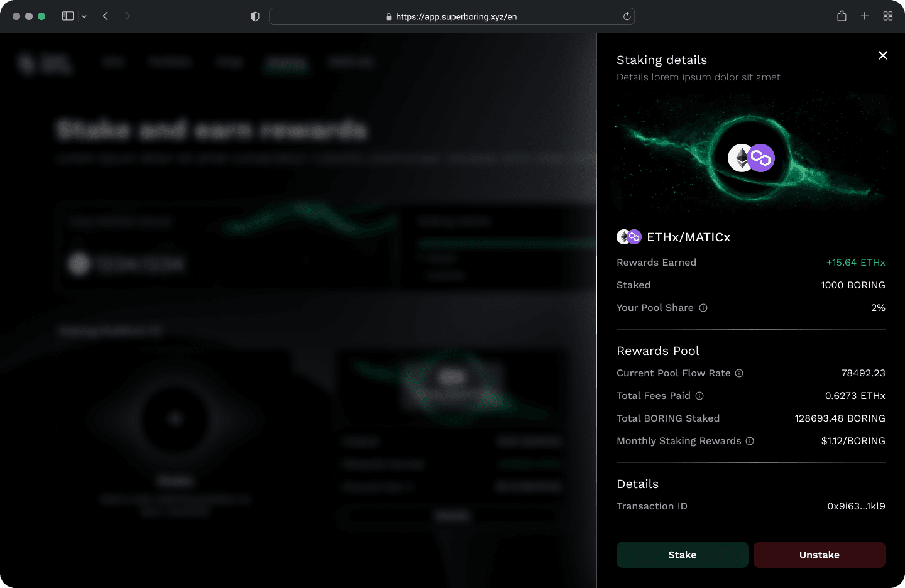Viewport: 905px width, 588px height.
Task: Click the 2% pool share value
Action: coord(878,308)
